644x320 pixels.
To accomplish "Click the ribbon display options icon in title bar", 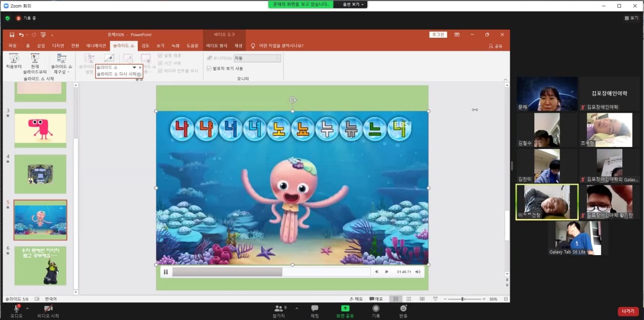I will (x=457, y=35).
